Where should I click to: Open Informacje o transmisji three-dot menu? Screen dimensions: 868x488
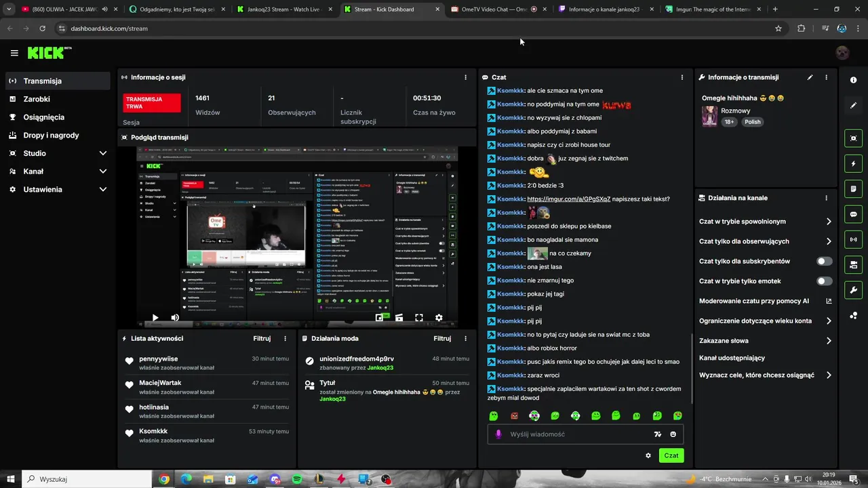coord(826,77)
